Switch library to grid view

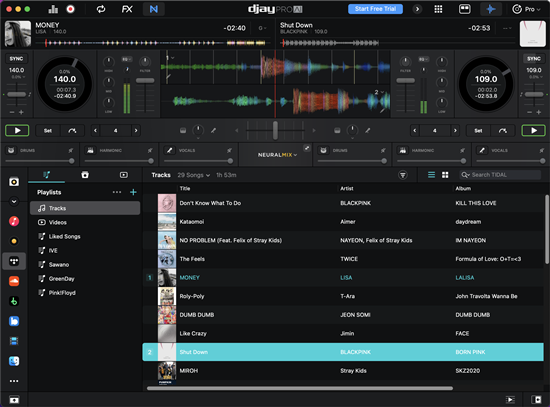(x=445, y=175)
